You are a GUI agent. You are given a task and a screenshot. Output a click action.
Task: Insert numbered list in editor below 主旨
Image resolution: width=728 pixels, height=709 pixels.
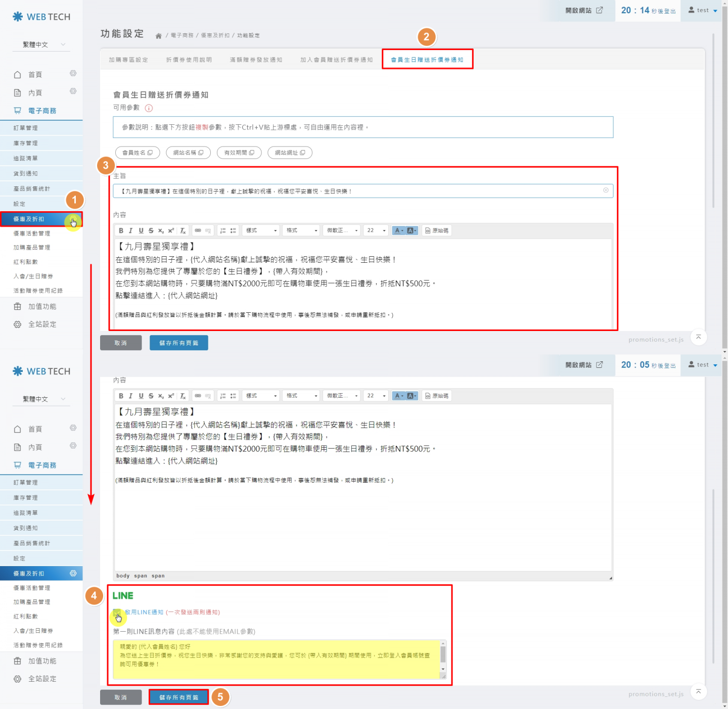(x=223, y=230)
